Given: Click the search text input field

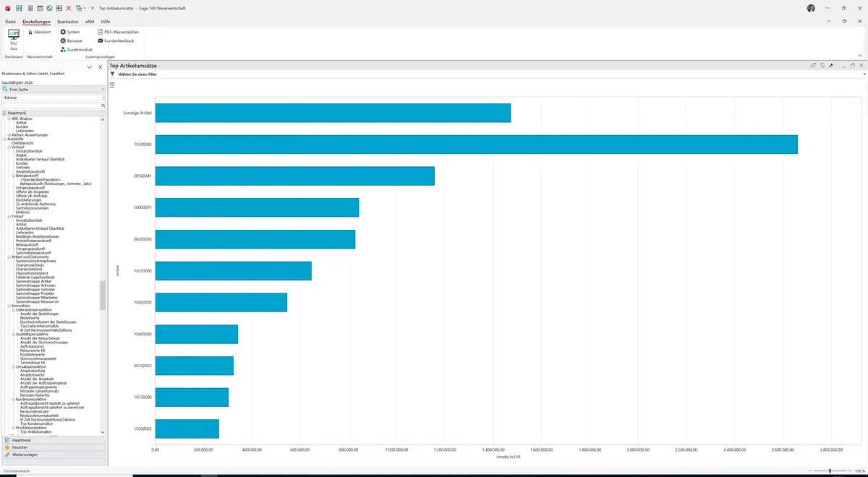Looking at the screenshot, I should 52,106.
